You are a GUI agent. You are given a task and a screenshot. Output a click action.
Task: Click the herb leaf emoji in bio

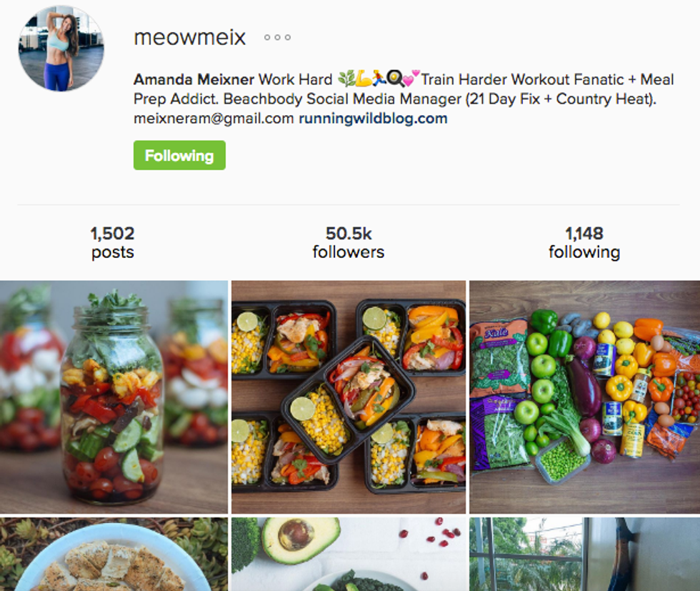tap(346, 78)
